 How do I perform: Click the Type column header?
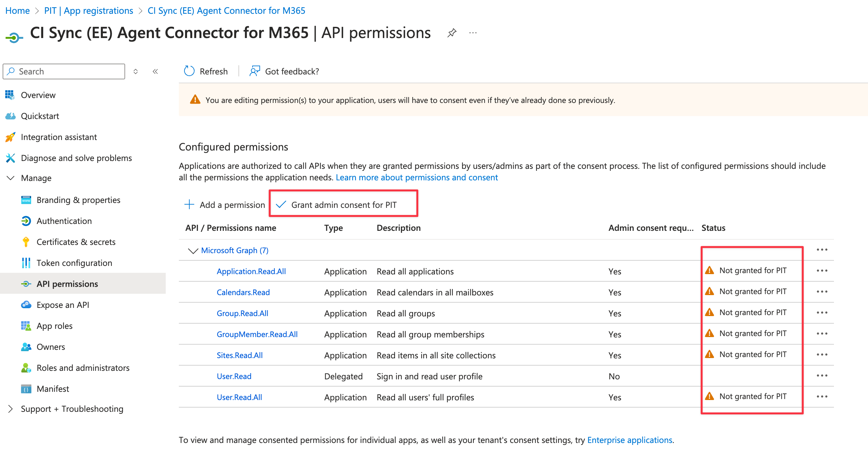coord(333,228)
